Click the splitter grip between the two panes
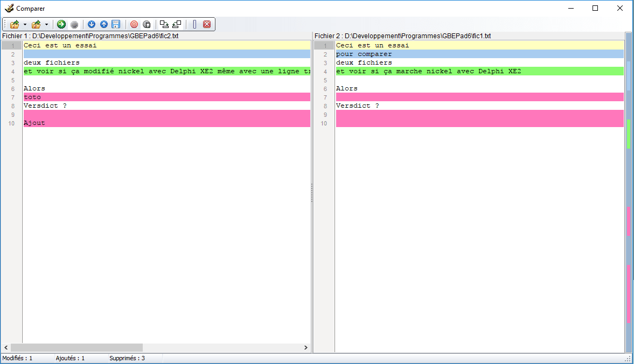 (x=312, y=193)
